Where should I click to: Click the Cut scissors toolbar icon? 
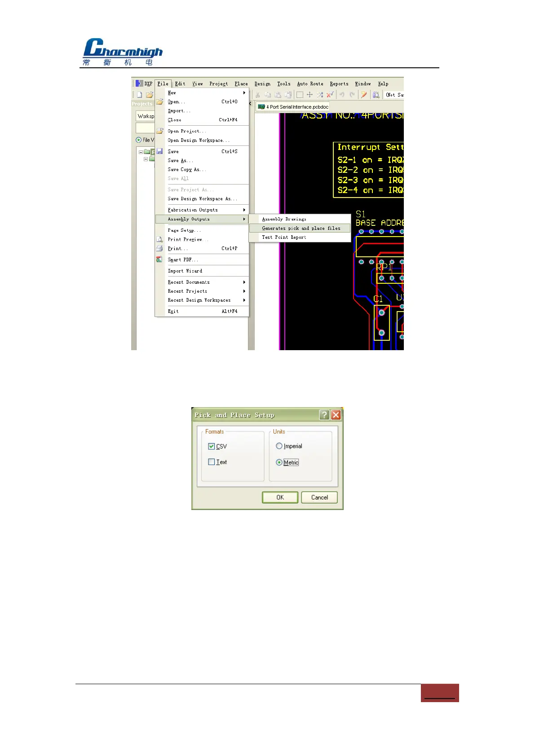coord(258,95)
